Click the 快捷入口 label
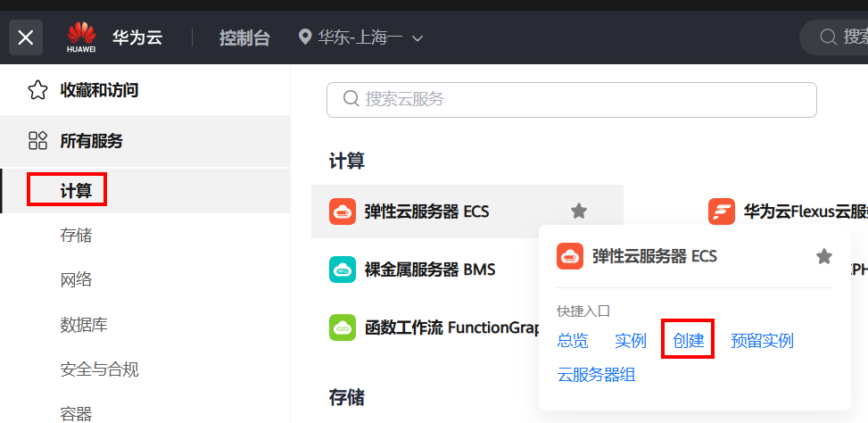Viewport: 868px width, 423px height. 583,311
